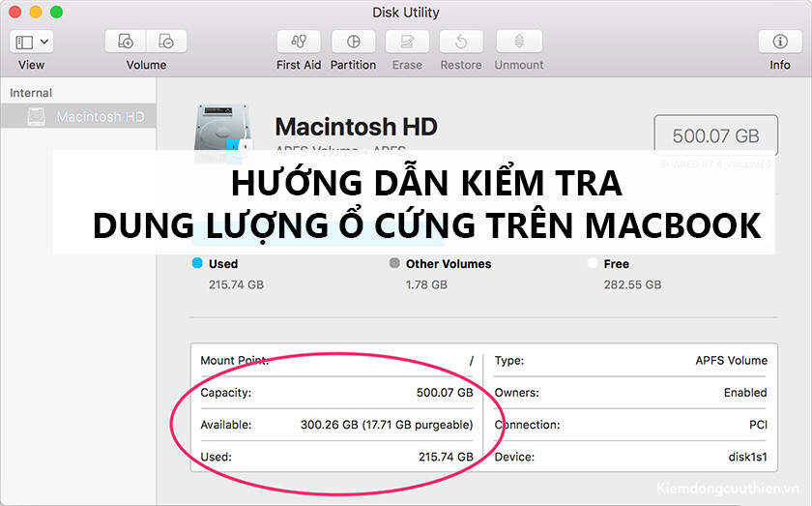Delete the selected APFS volume
The width and height of the screenshot is (812, 506).
pos(166,42)
